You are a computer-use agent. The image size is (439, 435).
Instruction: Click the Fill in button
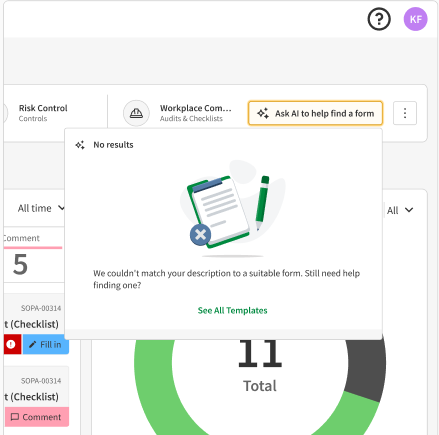tap(46, 344)
